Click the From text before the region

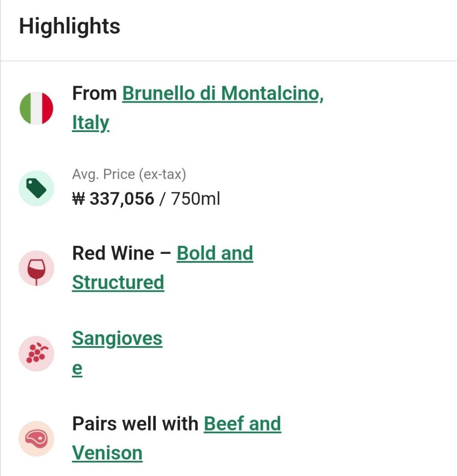pos(94,94)
